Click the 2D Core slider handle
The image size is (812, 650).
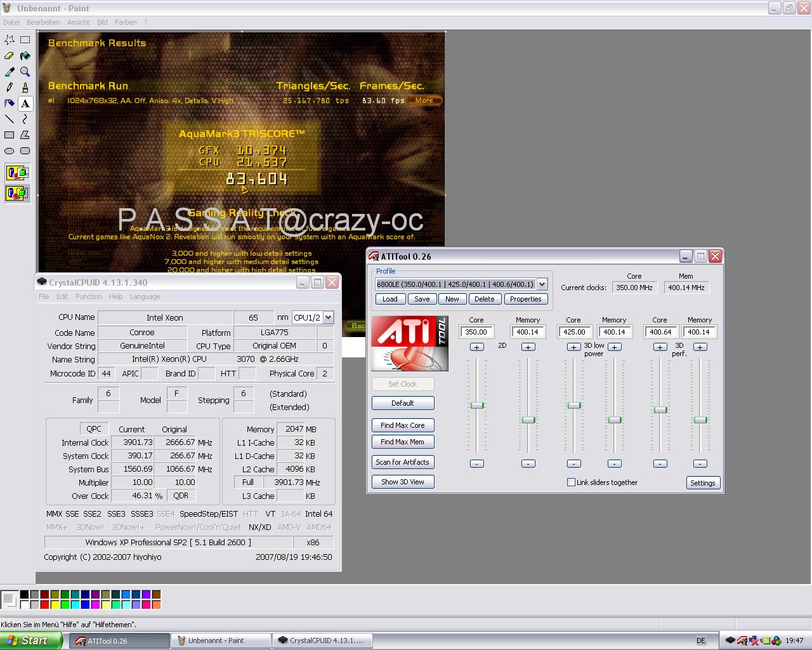point(477,405)
